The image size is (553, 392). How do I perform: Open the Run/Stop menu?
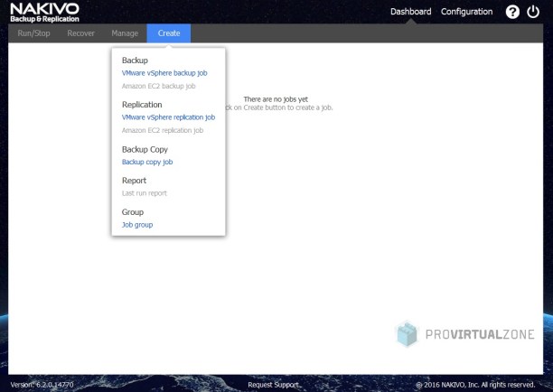[x=33, y=33]
